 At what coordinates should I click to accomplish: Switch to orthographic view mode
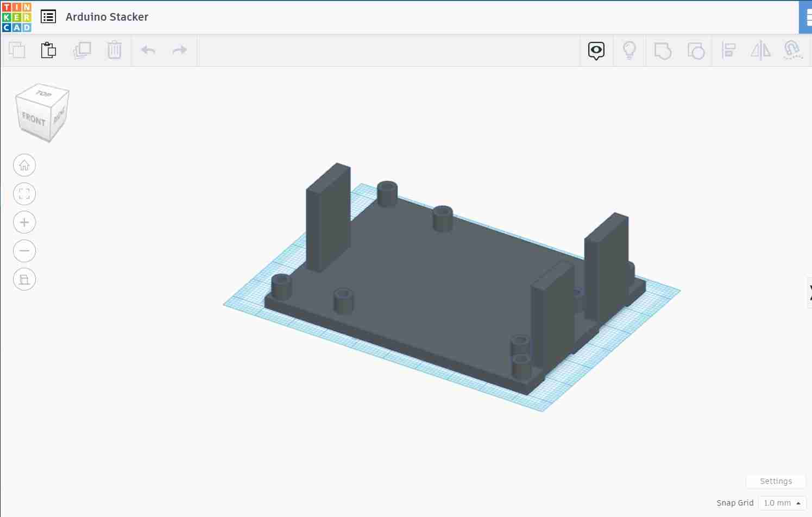pyautogui.click(x=24, y=279)
